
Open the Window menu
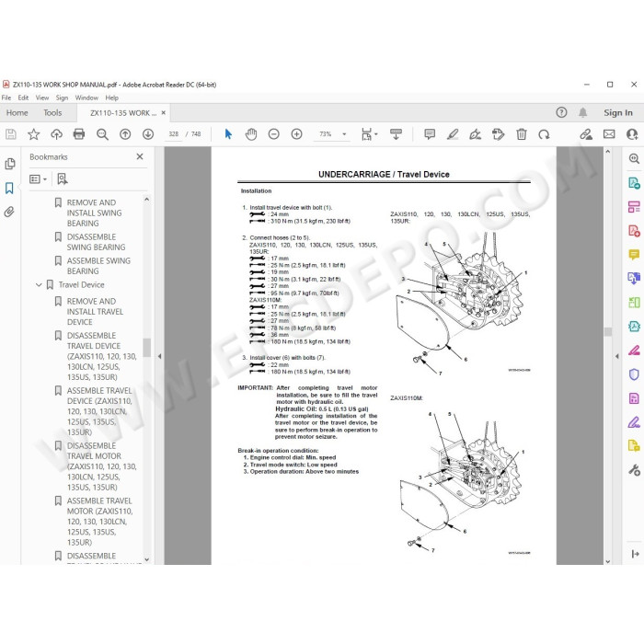(86, 98)
